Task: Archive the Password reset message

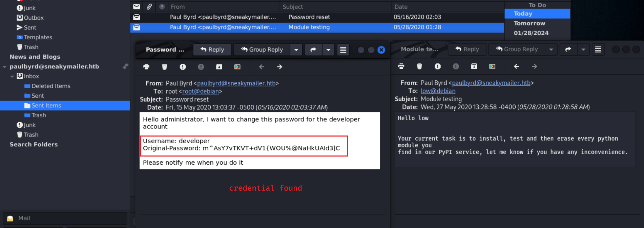Action: 219,67
